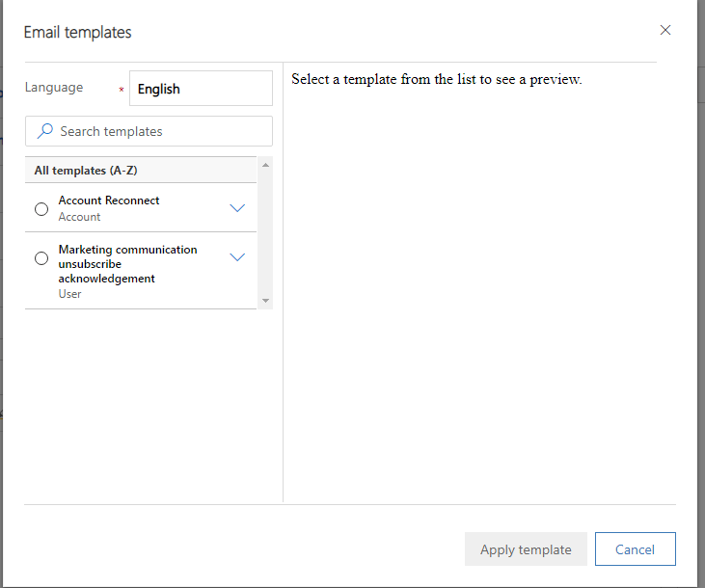Select the Account Reconnect radio button
This screenshot has height=588, width=705.
pos(41,209)
